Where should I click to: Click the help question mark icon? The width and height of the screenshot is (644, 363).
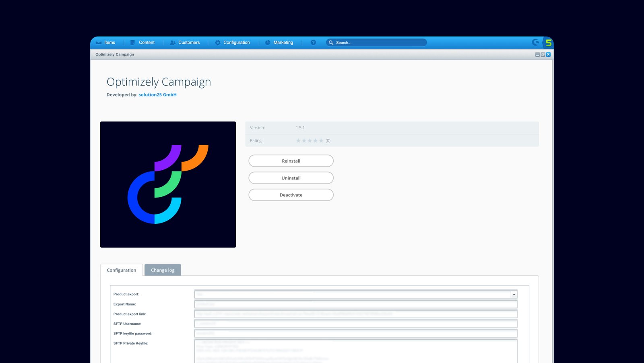(313, 43)
